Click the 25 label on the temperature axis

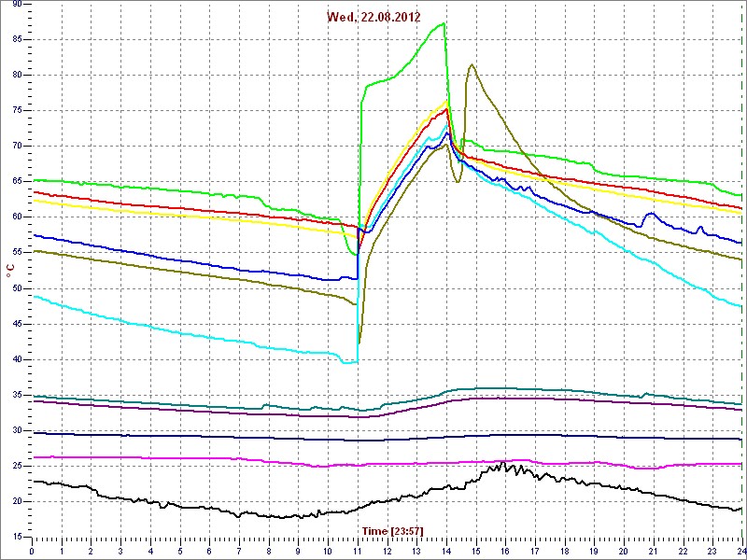(x=16, y=466)
